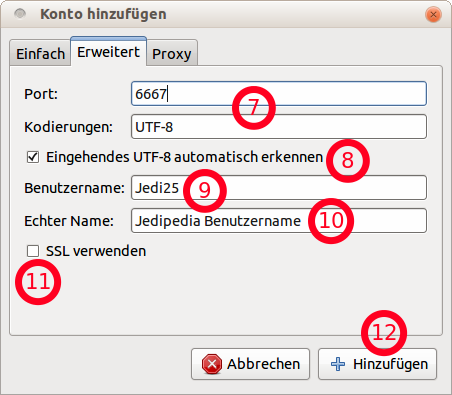Focus the Kodierungen field with UTF-8
The image size is (452, 395).
[x=279, y=127]
